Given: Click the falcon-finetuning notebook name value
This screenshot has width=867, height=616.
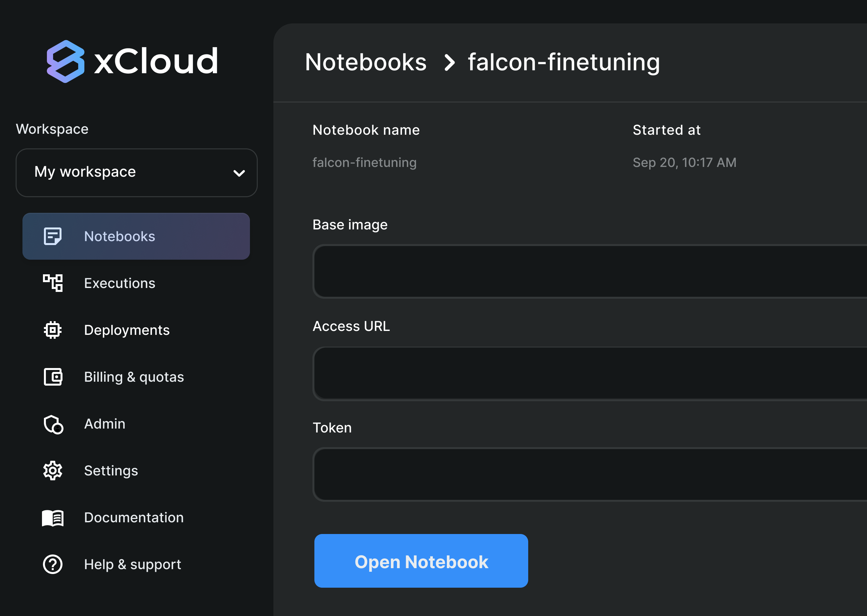Looking at the screenshot, I should click(x=364, y=162).
